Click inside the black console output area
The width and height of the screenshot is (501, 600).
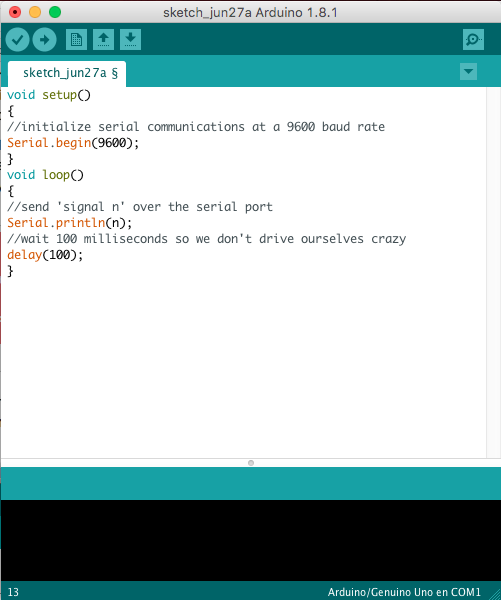(250, 540)
